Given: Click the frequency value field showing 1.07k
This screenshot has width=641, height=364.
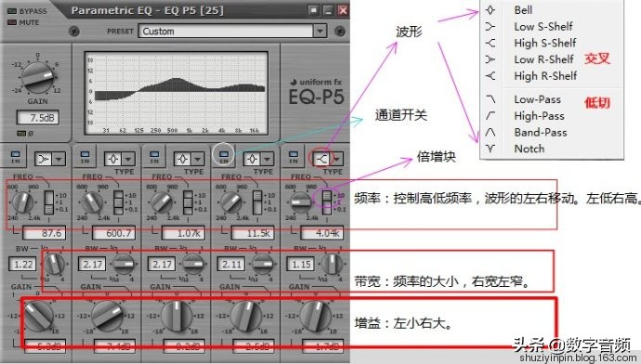Looking at the screenshot, I should 183,233.
